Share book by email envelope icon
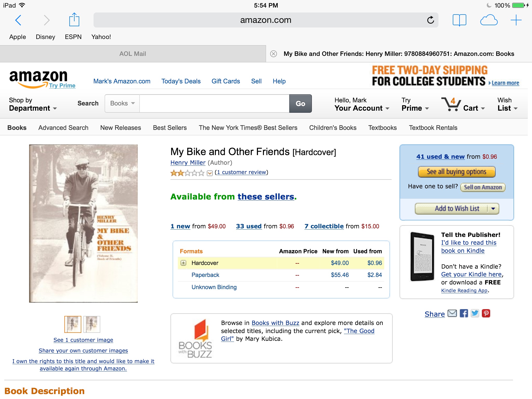 [452, 313]
